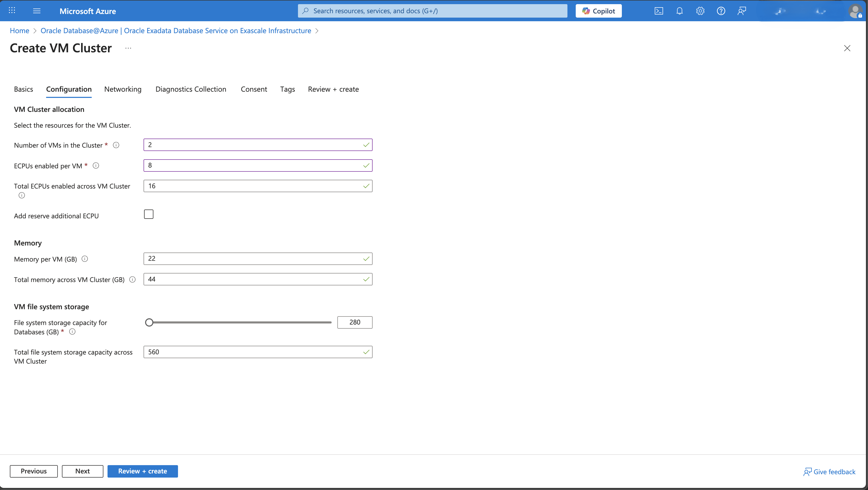Adjust the file system storage capacity slider

150,322
